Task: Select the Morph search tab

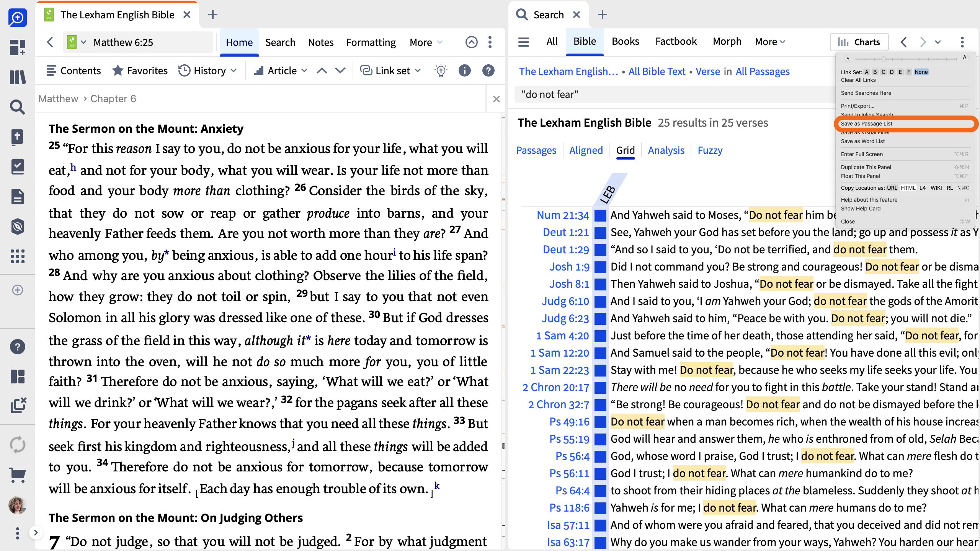Action: point(727,41)
